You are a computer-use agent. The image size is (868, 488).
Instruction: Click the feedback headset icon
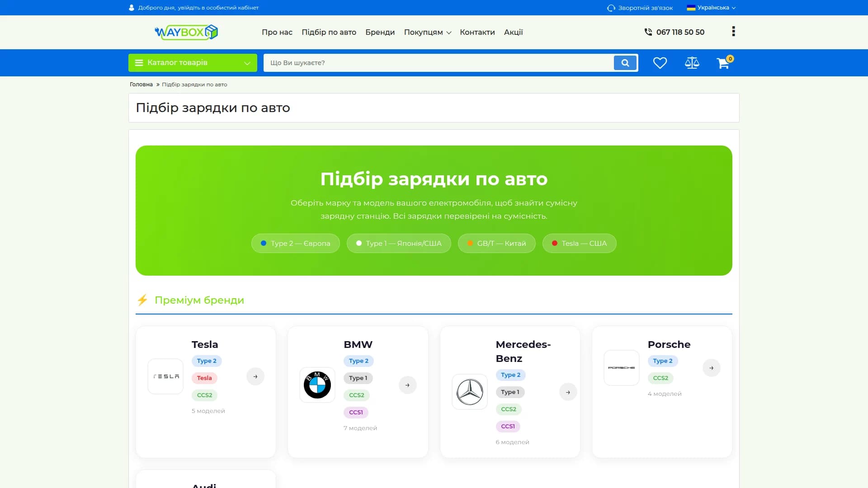611,8
